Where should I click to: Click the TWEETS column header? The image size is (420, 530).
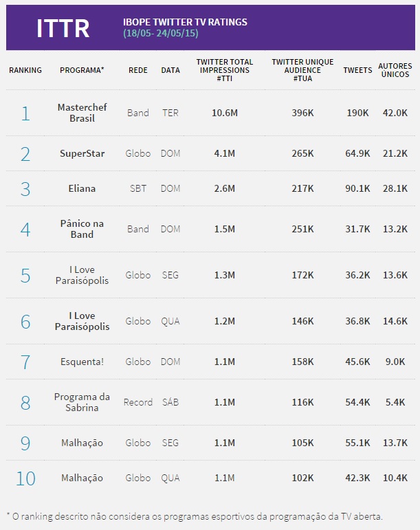(357, 70)
